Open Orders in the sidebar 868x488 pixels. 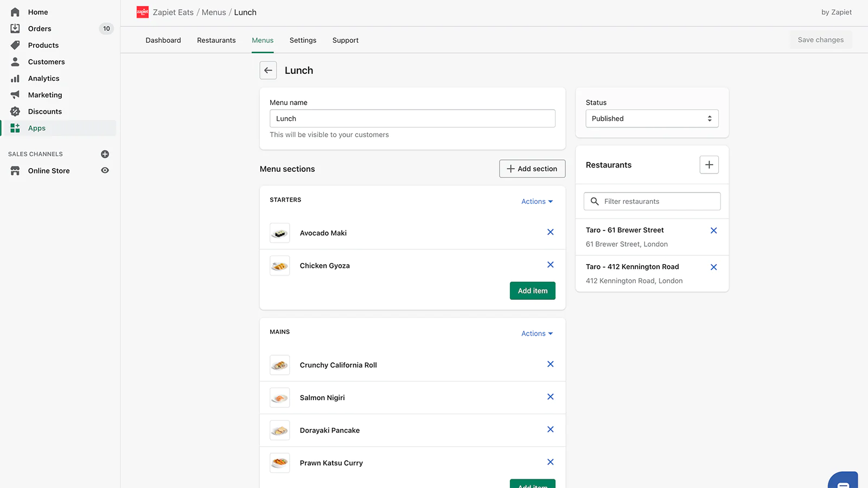(40, 29)
